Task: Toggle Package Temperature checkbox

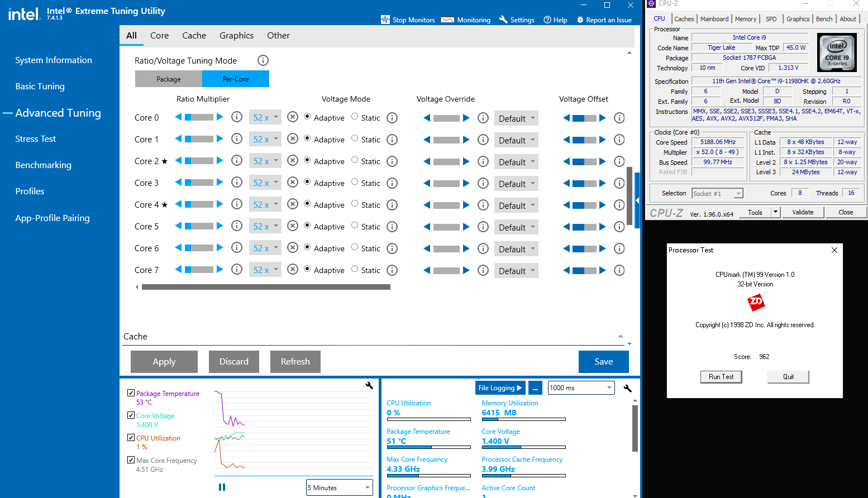Action: (131, 393)
